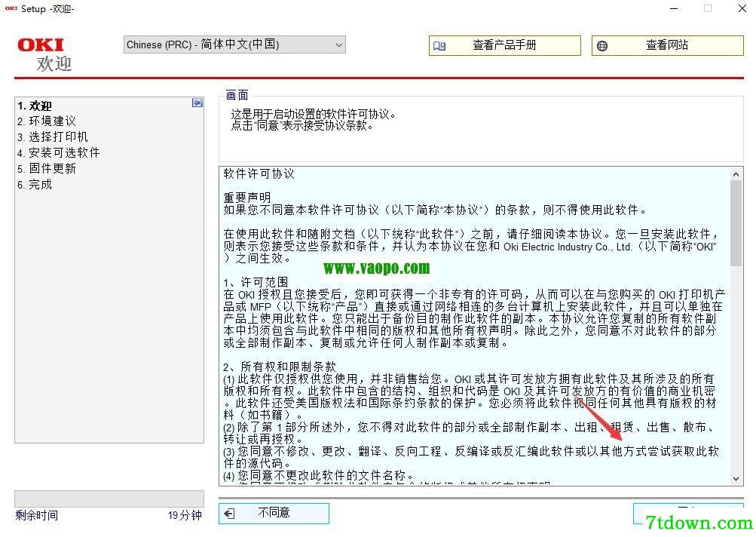Click the 查看网站 button
The width and height of the screenshot is (756, 537).
668,45
